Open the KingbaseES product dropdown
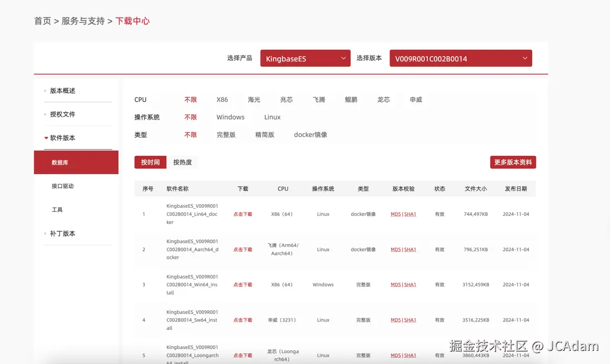The image size is (610, 364). coord(306,58)
